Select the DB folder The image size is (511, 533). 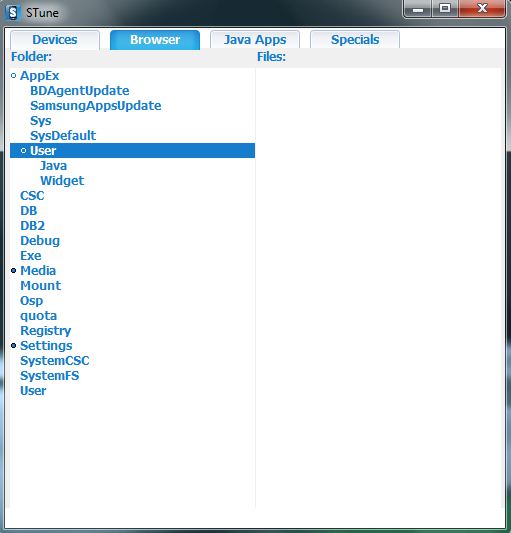click(29, 210)
